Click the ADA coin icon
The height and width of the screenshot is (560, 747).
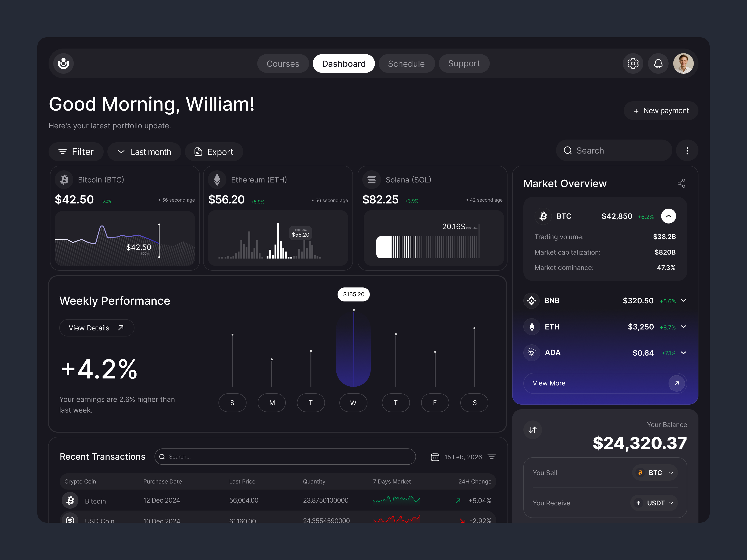click(x=532, y=353)
